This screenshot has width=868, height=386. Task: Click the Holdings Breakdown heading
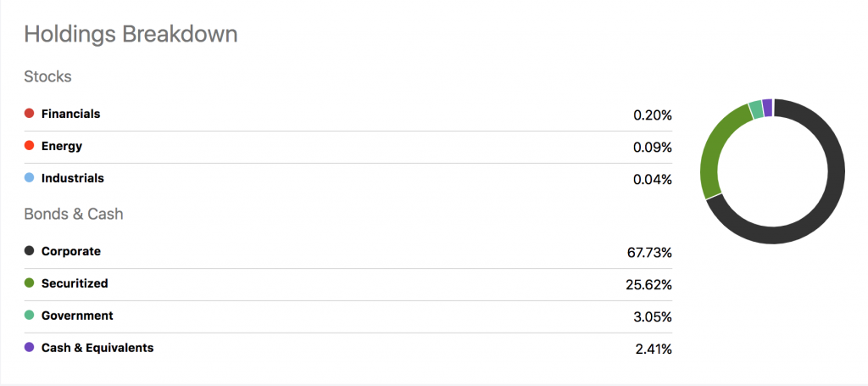(x=131, y=34)
